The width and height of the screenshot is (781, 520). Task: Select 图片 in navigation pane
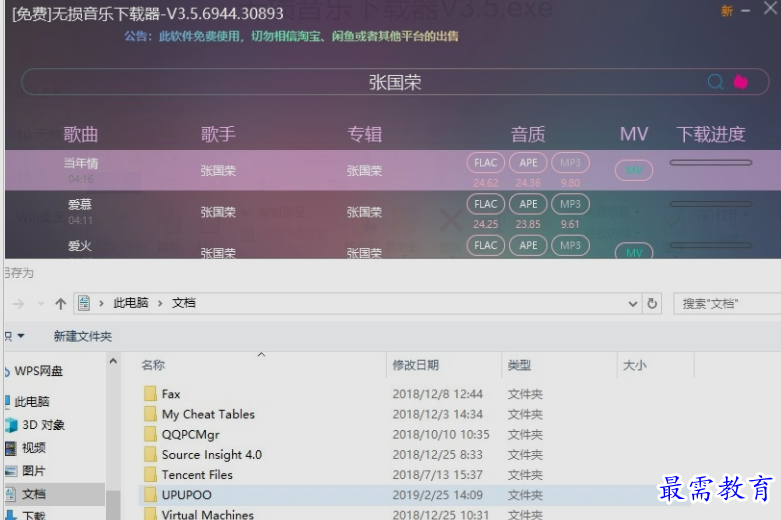tap(34, 471)
